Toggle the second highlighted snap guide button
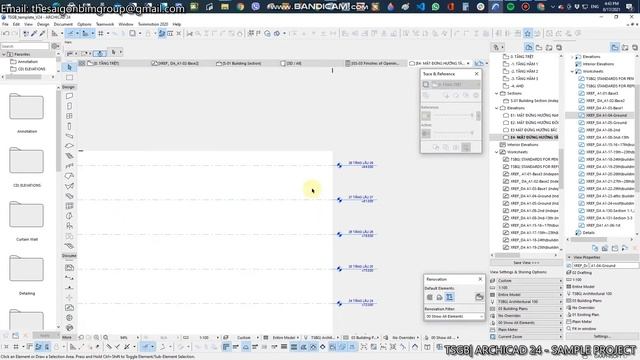The image size is (640, 360). pyautogui.click(x=85, y=33)
